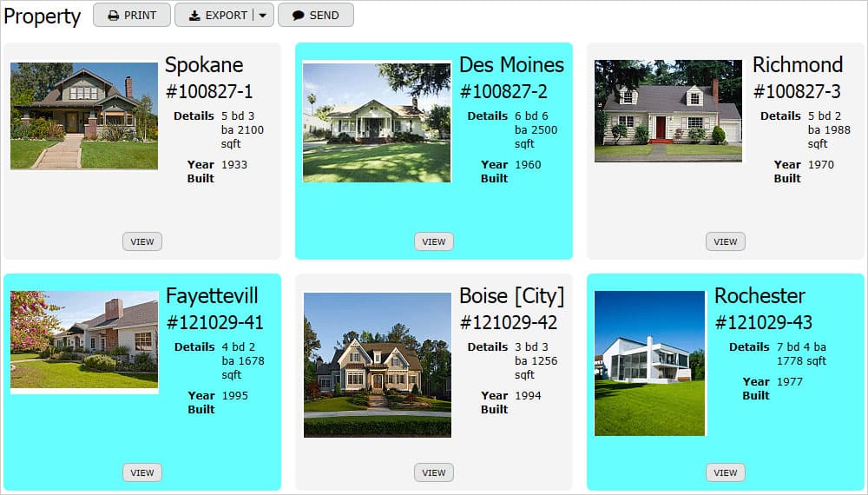
Task: Click the Rochester card title
Action: (759, 296)
